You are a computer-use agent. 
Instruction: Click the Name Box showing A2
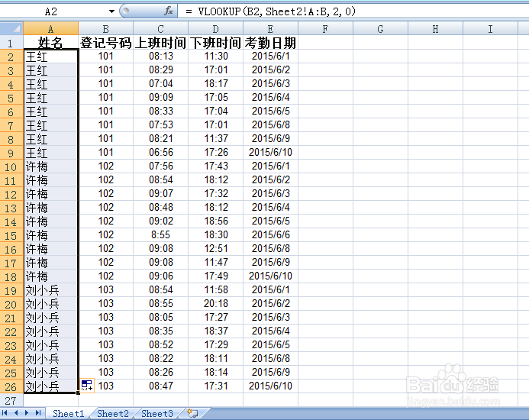(51, 11)
